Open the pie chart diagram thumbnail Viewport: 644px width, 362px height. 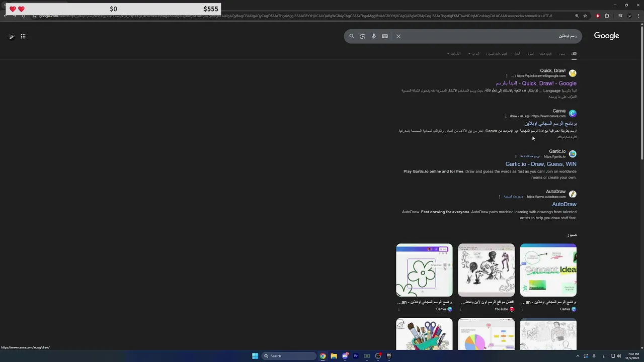pos(486,334)
